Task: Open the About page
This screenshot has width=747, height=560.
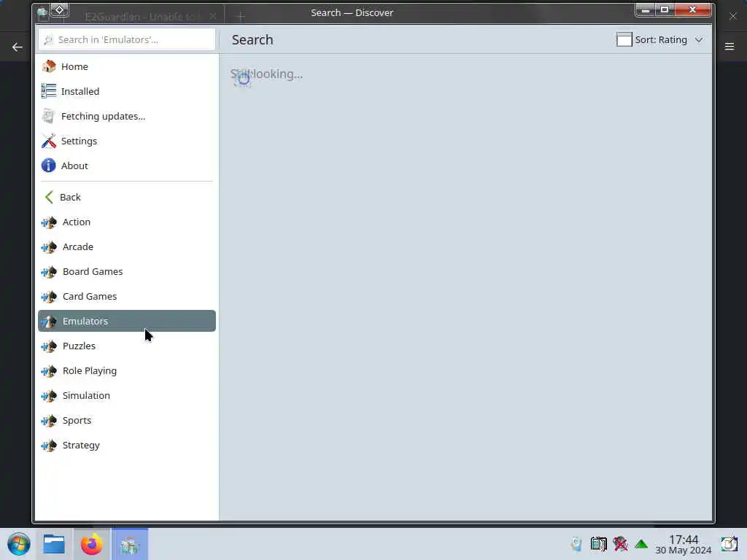Action: tap(127, 166)
